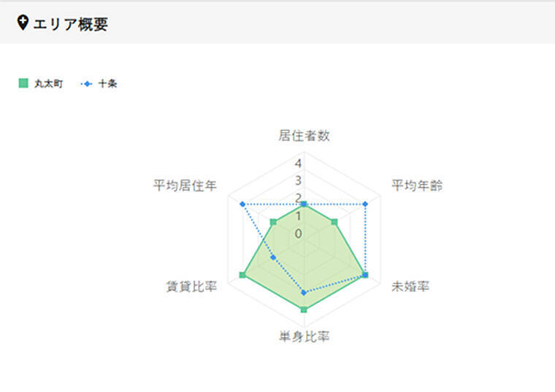Click the green 丸太町 legend swatch
Screen dimensions: 555x392
pos(23,84)
